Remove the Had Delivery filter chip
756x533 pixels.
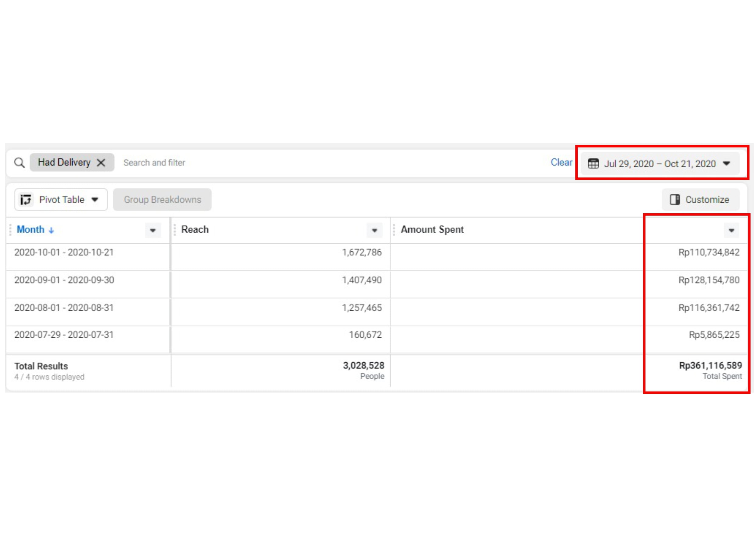click(101, 163)
